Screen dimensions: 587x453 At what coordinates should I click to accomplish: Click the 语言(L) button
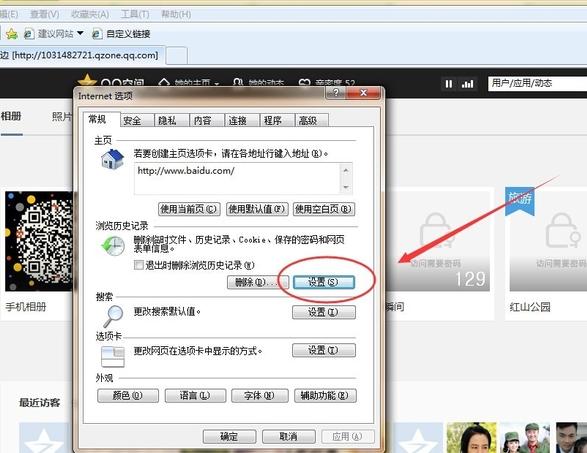(195, 395)
